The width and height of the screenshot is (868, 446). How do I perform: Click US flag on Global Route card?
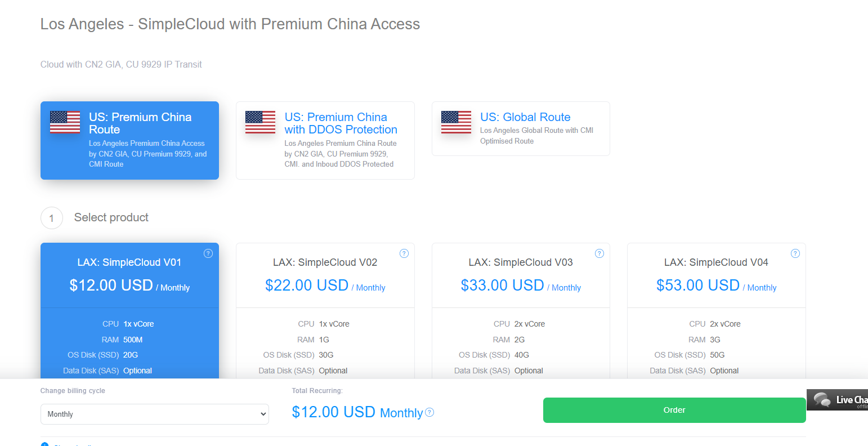(x=456, y=122)
